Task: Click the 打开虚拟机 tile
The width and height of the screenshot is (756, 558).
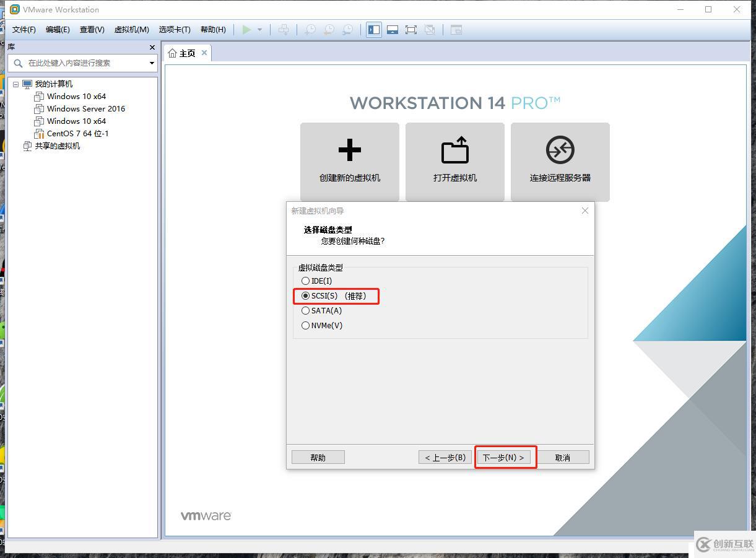Action: [x=455, y=162]
